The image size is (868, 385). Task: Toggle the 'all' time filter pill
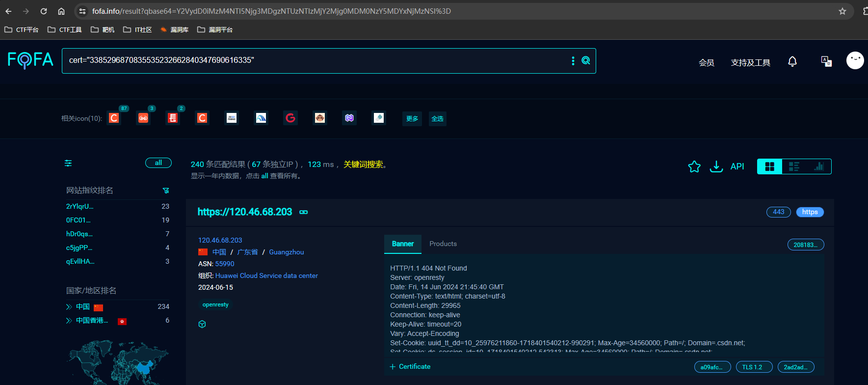pyautogui.click(x=158, y=163)
